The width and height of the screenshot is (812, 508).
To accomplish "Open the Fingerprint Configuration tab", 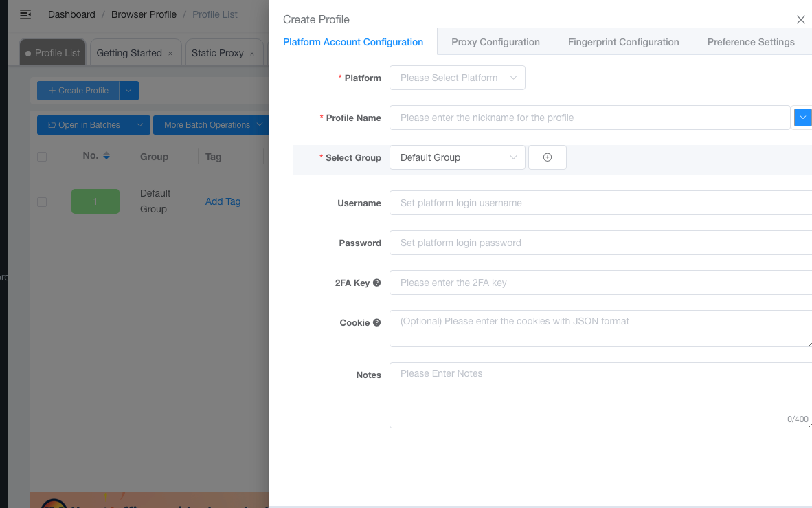I will 623,42.
